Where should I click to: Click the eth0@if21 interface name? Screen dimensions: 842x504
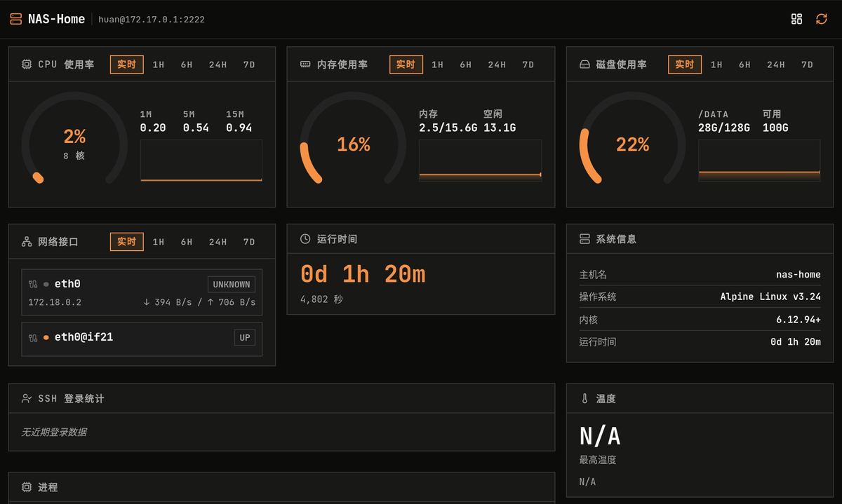pos(83,337)
